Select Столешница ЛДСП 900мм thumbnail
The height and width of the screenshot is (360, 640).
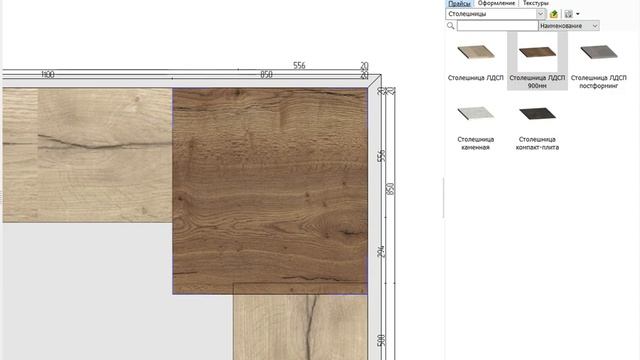[537, 52]
